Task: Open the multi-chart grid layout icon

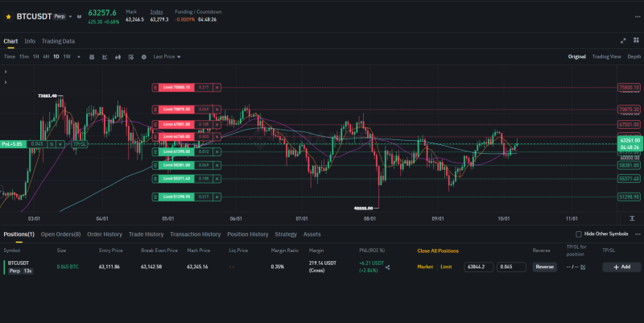Action: tap(636, 40)
